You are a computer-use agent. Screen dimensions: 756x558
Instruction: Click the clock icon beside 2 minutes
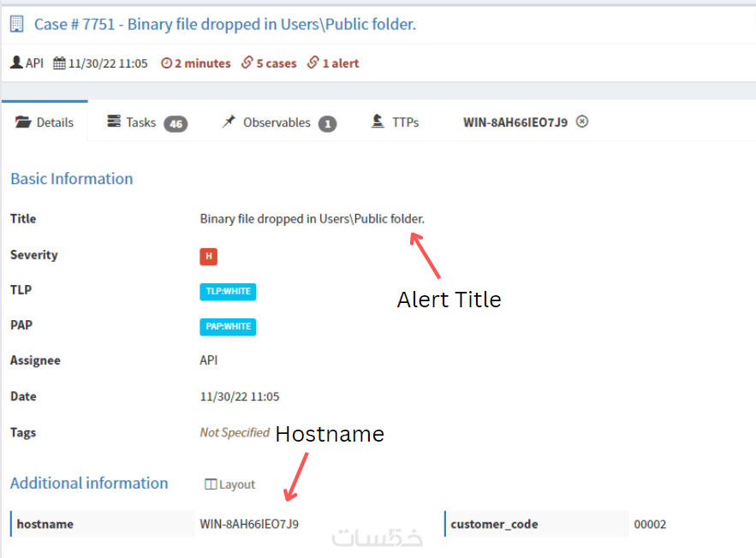click(x=166, y=63)
